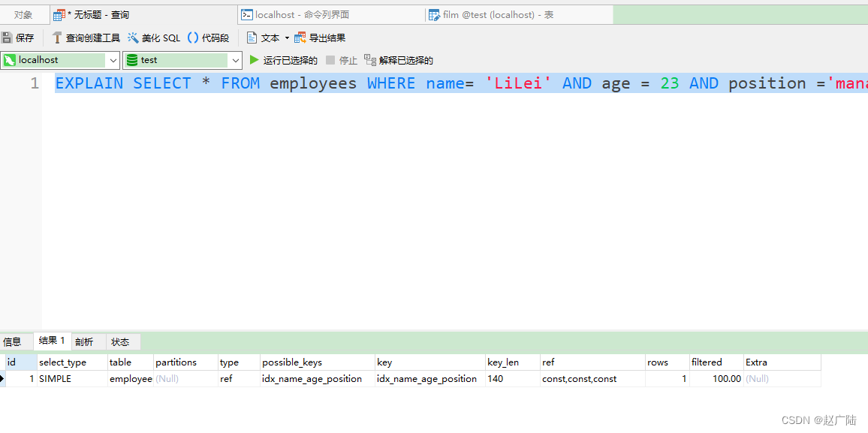Click the Save (保存) toolbar button
The image size is (868, 433).
(18, 38)
